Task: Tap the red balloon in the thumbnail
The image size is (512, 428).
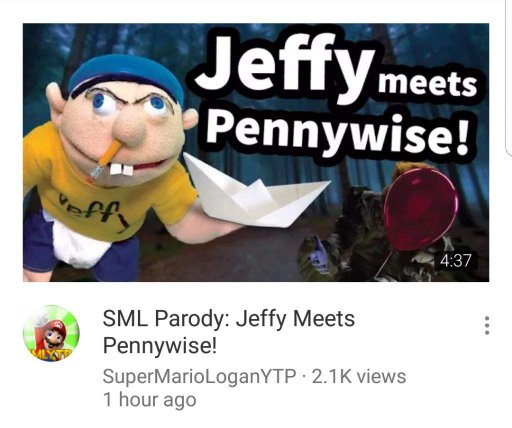Action: point(421,209)
